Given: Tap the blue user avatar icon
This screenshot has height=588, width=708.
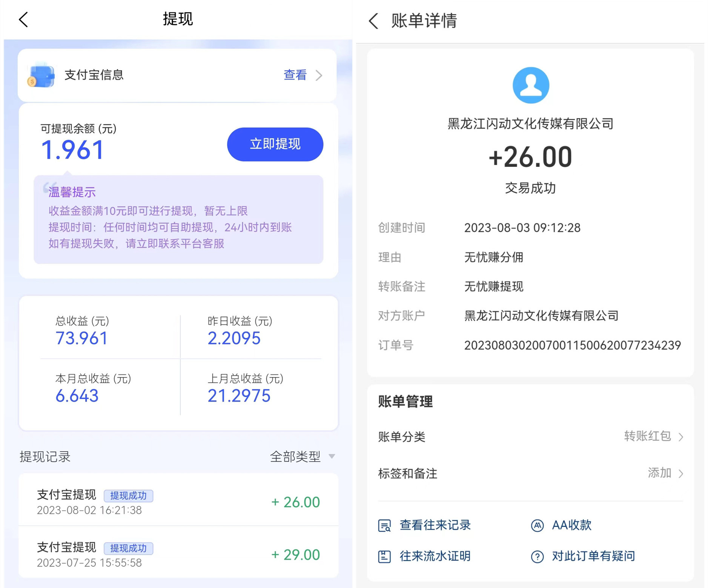Looking at the screenshot, I should [530, 85].
